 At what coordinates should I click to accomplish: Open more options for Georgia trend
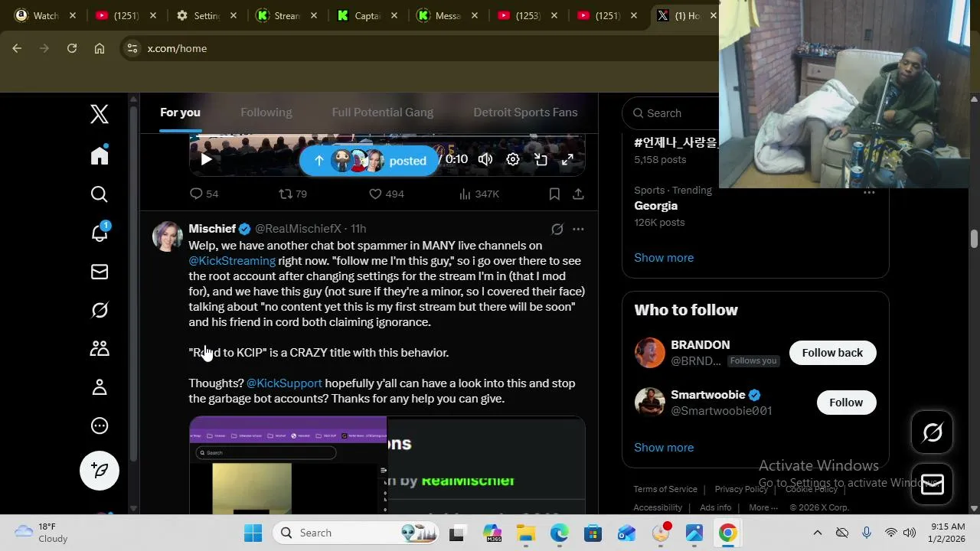coord(869,192)
